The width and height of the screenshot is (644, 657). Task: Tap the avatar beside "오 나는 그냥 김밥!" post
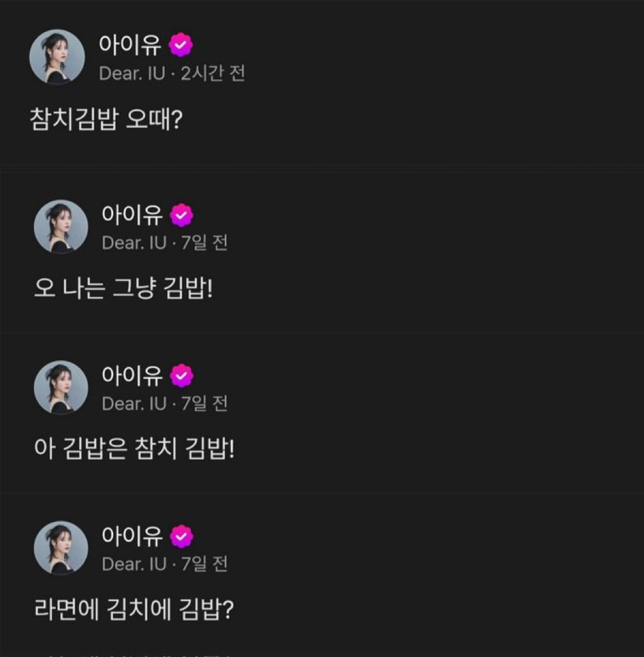61,226
